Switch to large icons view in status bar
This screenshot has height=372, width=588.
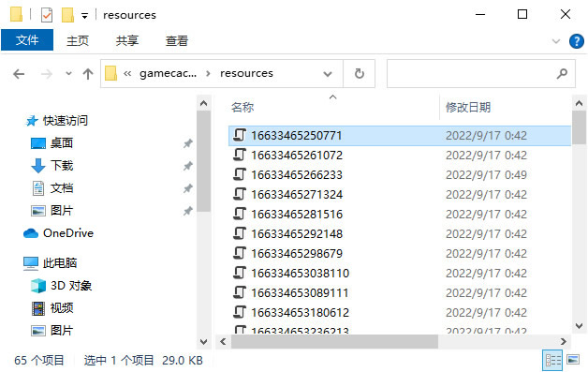tap(573, 360)
